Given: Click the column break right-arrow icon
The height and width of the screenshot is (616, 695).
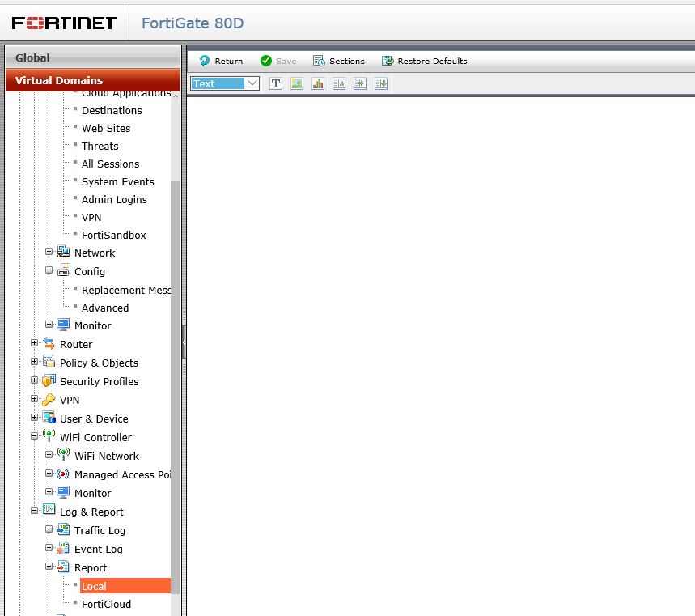Looking at the screenshot, I should click(360, 83).
